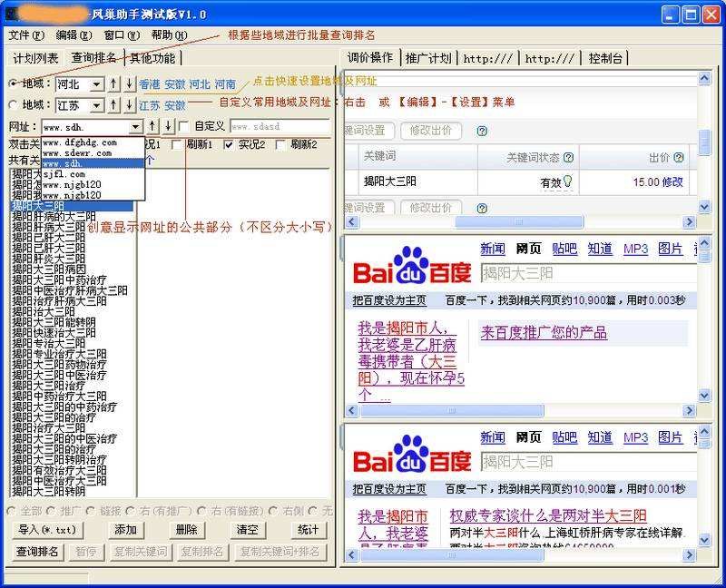Click the up arrow beside the 网址 combo box

click(x=152, y=126)
